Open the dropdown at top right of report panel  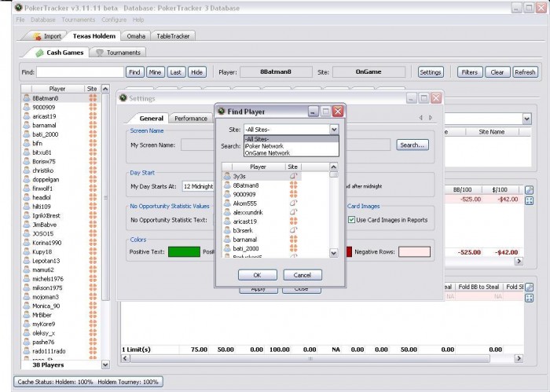527,119
